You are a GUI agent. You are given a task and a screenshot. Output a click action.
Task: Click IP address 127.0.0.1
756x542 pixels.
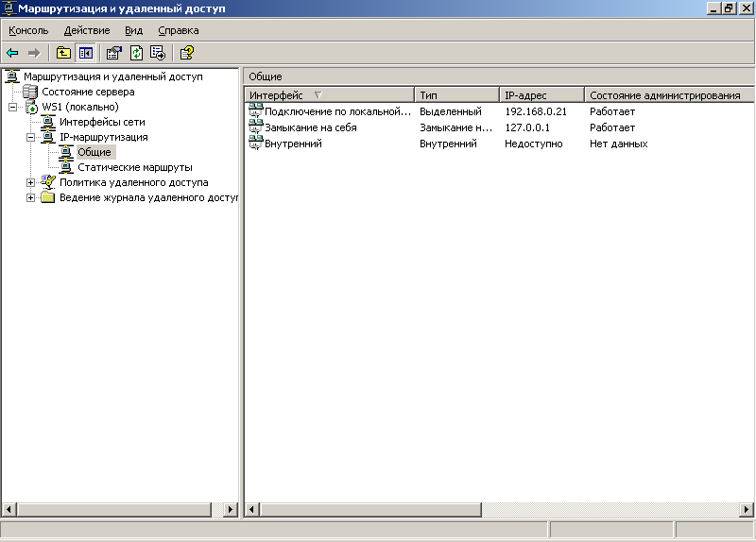pos(527,127)
